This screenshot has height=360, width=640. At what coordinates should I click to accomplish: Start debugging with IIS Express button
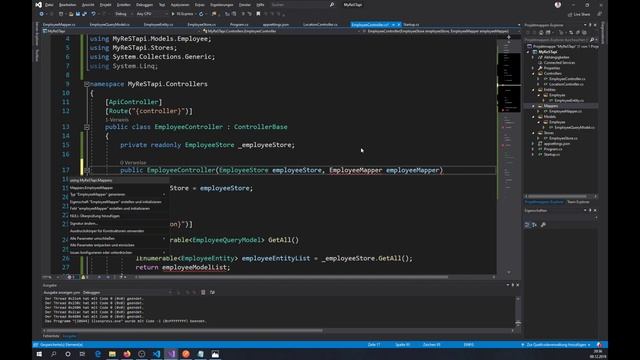(182, 14)
